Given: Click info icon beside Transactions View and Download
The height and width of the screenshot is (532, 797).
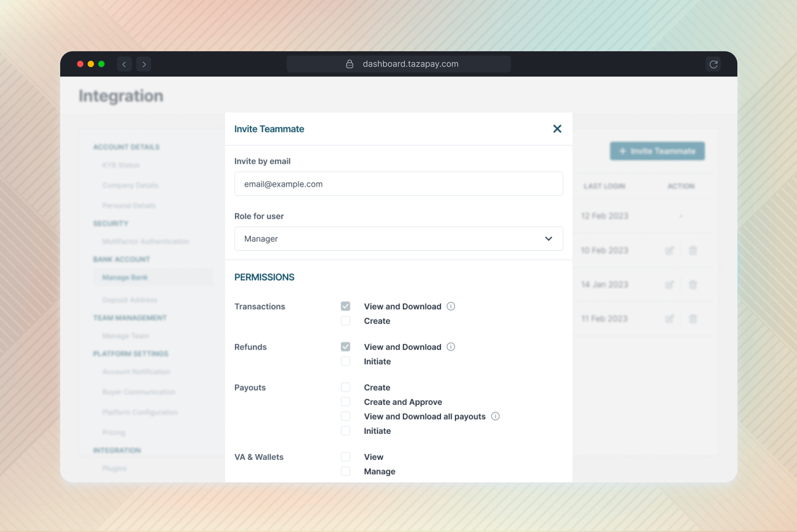Looking at the screenshot, I should (451, 306).
